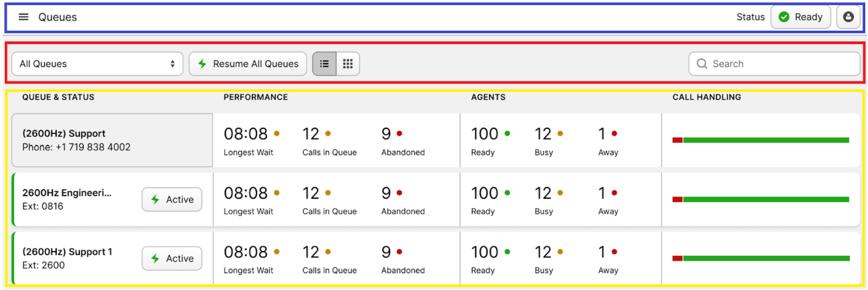Click the search magnifier icon
The height and width of the screenshot is (290, 868).
click(702, 64)
